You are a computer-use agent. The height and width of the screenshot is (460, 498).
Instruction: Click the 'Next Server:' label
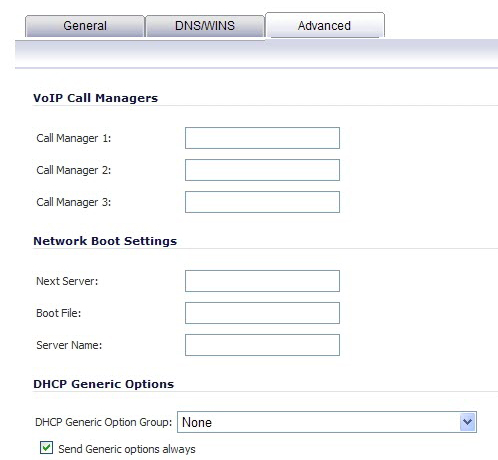(x=67, y=281)
